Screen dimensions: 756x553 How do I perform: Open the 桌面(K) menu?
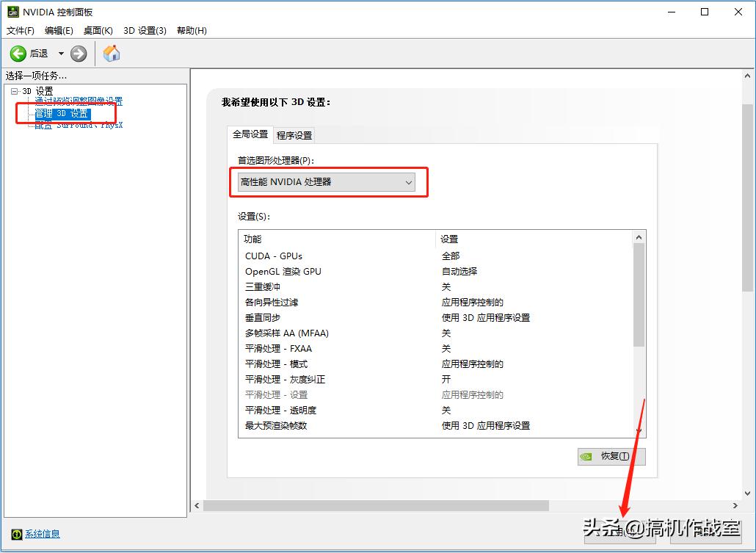[98, 30]
